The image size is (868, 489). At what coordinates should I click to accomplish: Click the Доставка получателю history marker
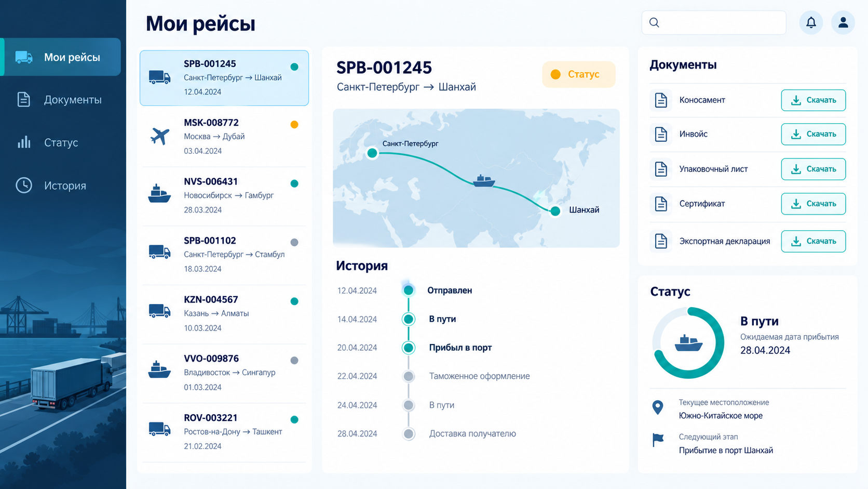coord(409,434)
